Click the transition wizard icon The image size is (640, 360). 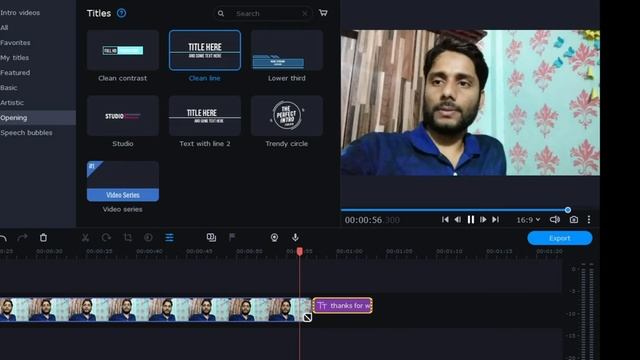(211, 237)
